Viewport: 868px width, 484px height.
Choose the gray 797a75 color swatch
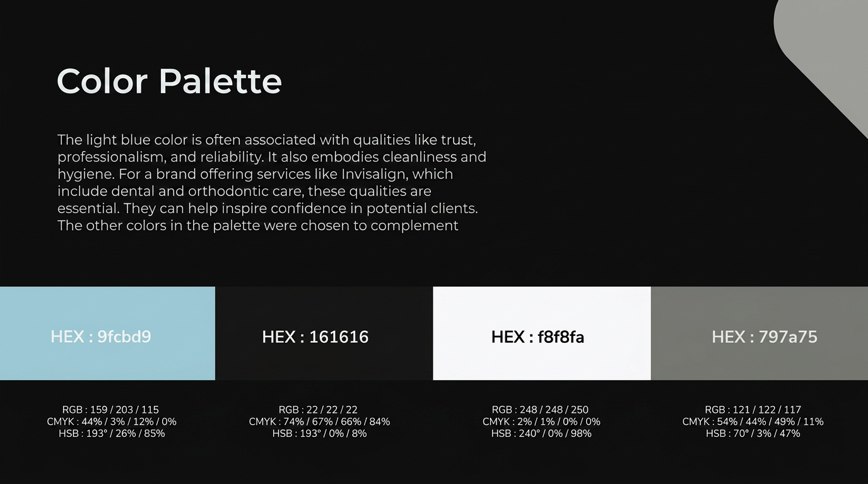coord(759,333)
